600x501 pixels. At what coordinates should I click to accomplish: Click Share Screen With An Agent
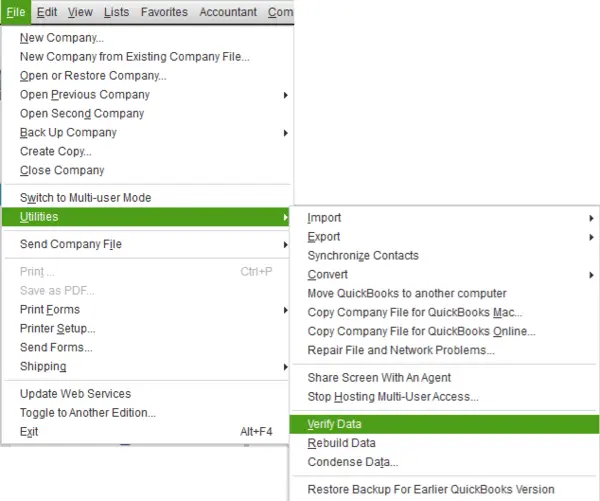click(x=379, y=378)
